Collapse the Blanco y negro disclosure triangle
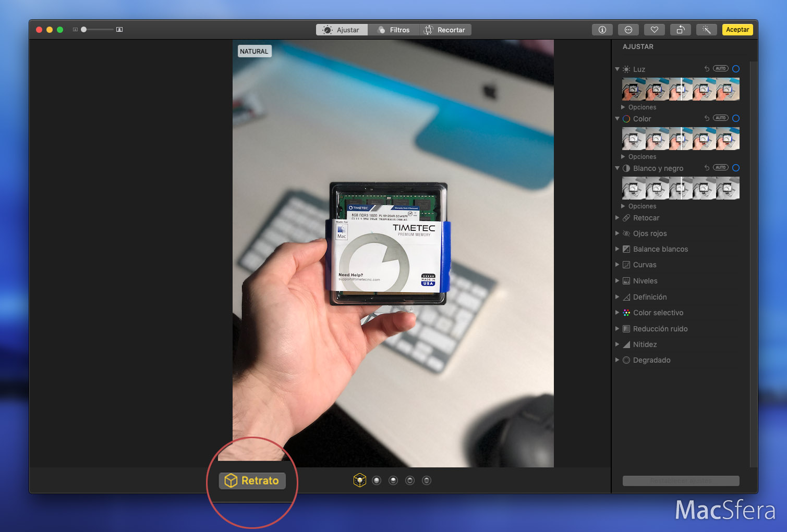787x532 pixels. pos(618,168)
